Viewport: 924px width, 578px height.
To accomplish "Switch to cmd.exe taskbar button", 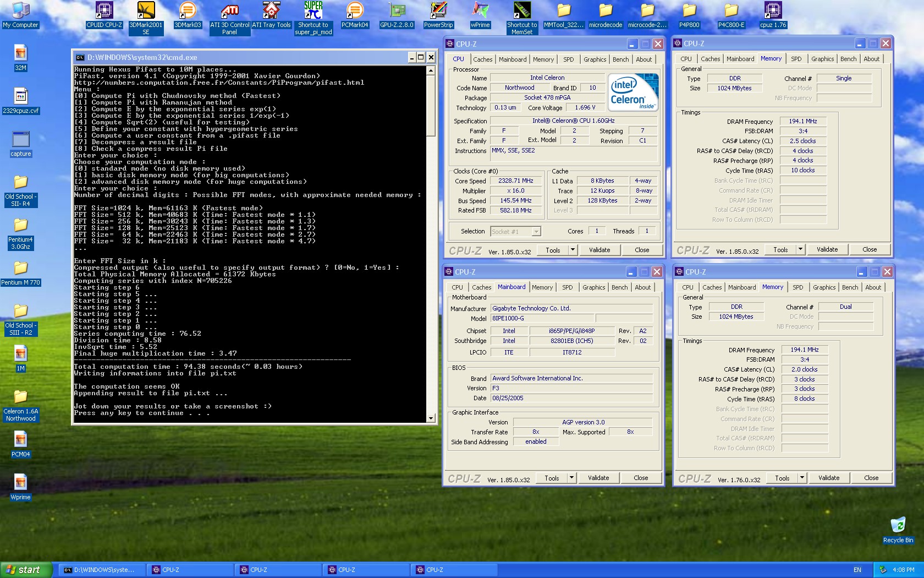I will pyautogui.click(x=102, y=570).
